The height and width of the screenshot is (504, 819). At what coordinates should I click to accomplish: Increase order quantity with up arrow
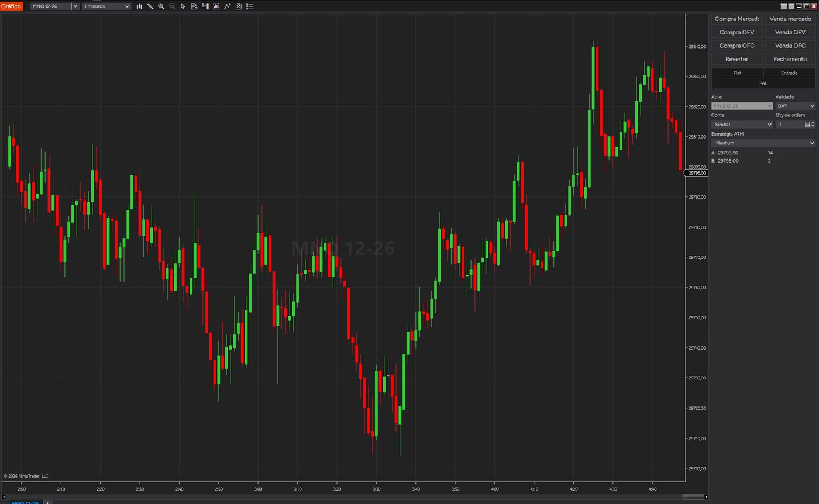pos(813,123)
